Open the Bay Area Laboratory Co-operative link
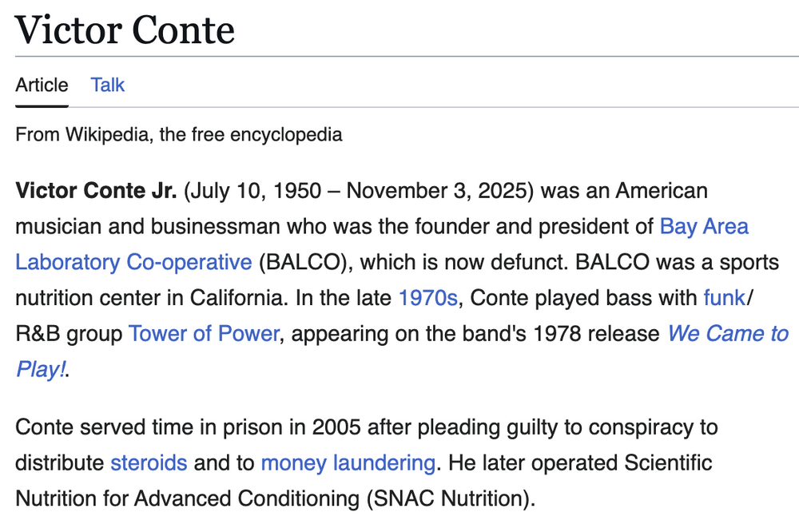The width and height of the screenshot is (799, 532). click(x=704, y=226)
